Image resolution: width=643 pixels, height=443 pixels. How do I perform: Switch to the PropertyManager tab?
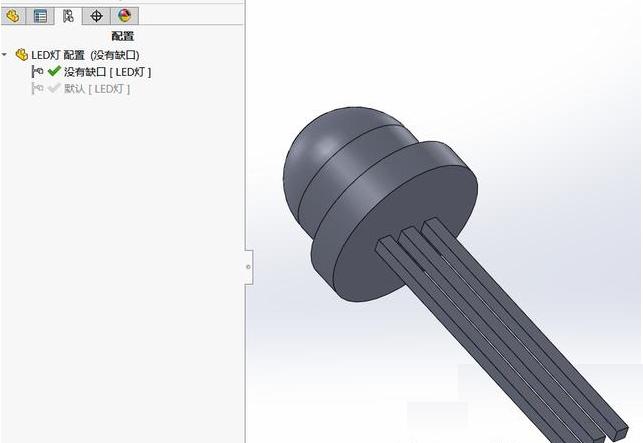[40, 16]
